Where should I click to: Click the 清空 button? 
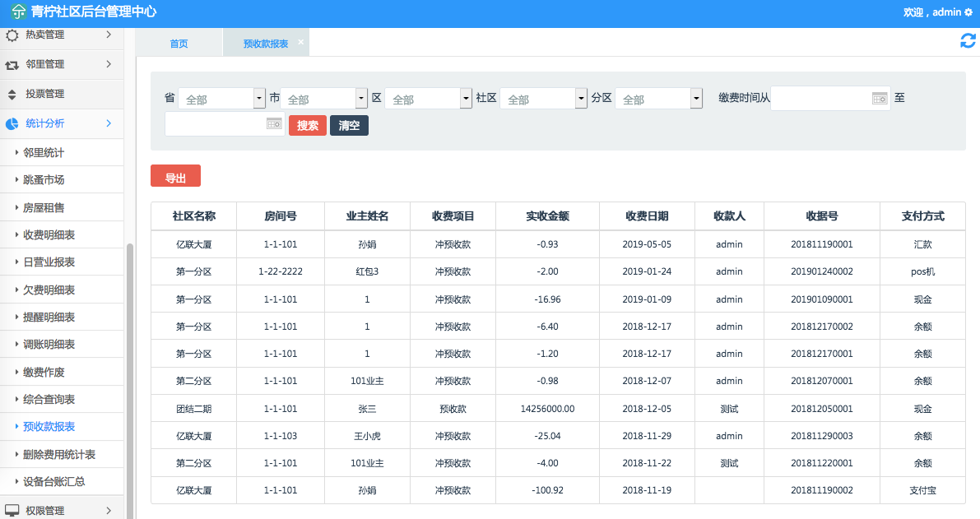point(349,126)
